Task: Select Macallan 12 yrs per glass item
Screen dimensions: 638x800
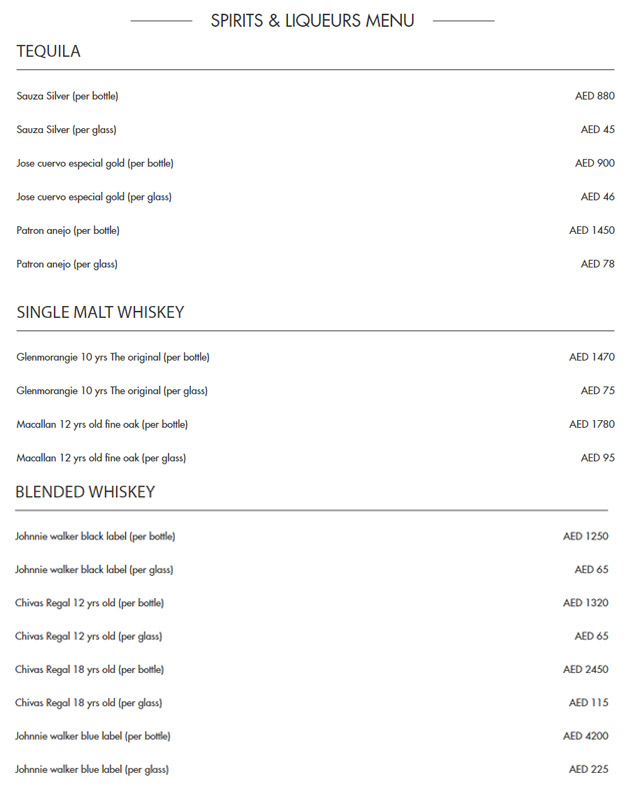Action: pyautogui.click(x=101, y=458)
